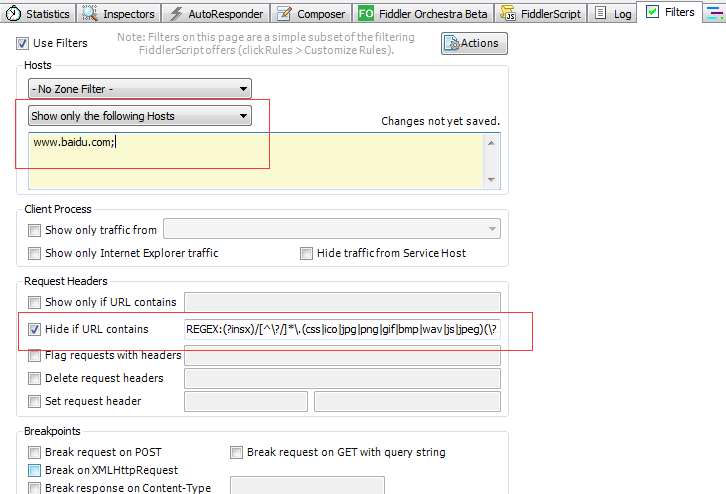Switch to the Composer tab
The width and height of the screenshot is (726, 494).
pyautogui.click(x=311, y=13)
